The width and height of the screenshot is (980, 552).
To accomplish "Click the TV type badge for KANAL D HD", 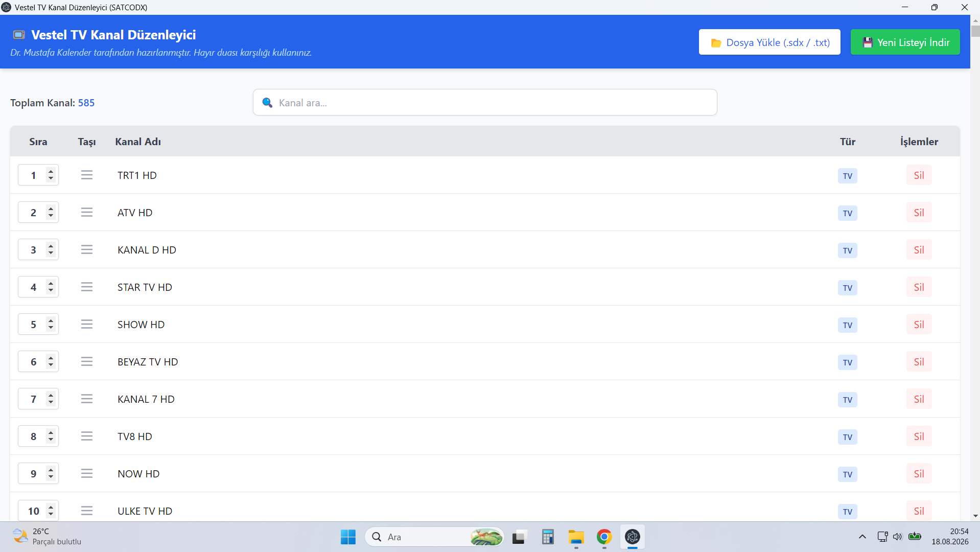I will pyautogui.click(x=848, y=250).
